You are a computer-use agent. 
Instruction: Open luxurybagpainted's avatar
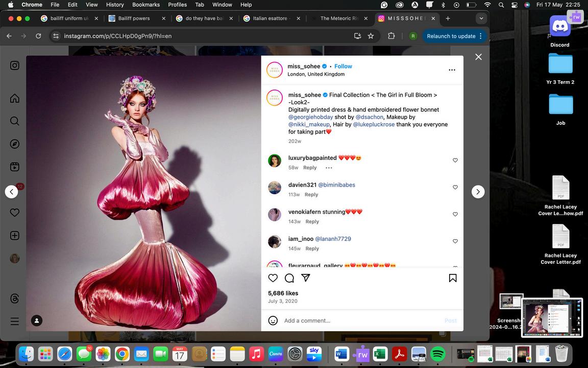click(x=275, y=160)
